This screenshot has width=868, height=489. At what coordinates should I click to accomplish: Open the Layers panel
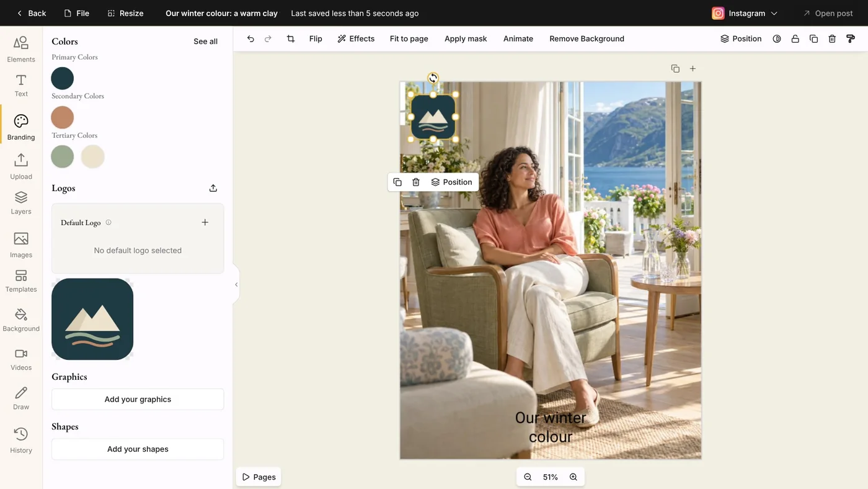(x=21, y=203)
